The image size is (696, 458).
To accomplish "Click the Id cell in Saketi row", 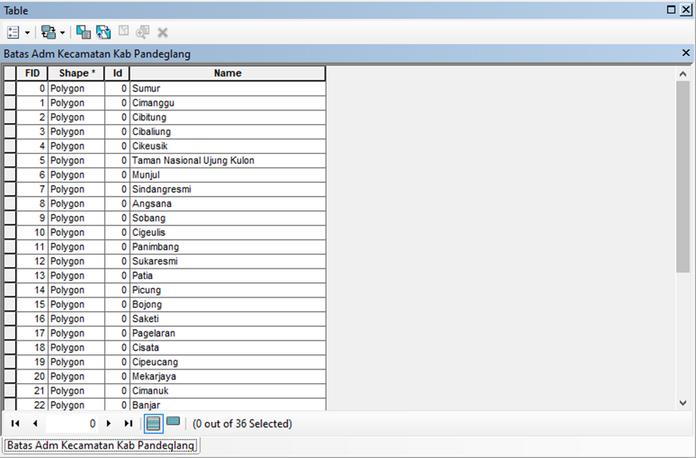I will click(117, 319).
